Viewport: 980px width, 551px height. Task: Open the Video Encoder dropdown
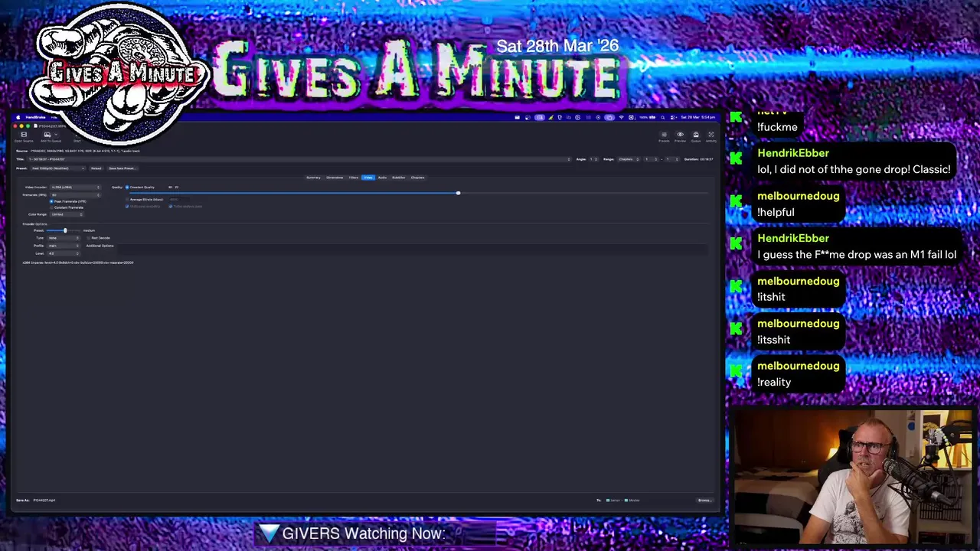pyautogui.click(x=75, y=187)
